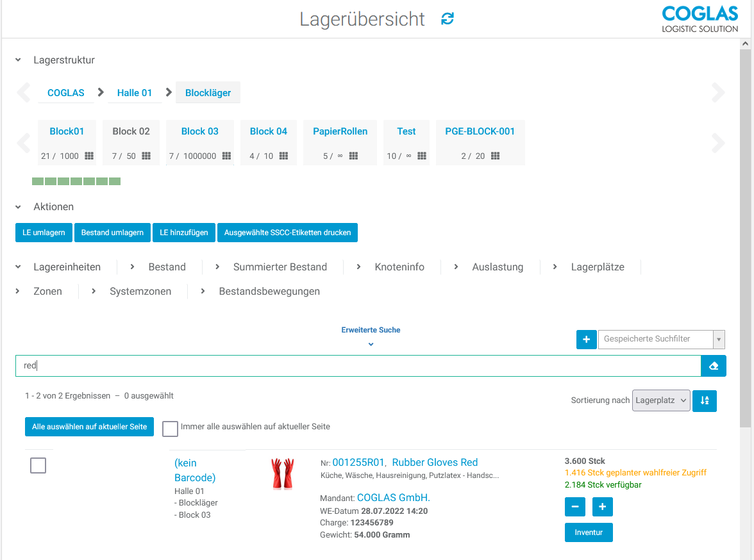
Task: Click the refresh icon beside Lagerübersicht
Action: click(448, 19)
